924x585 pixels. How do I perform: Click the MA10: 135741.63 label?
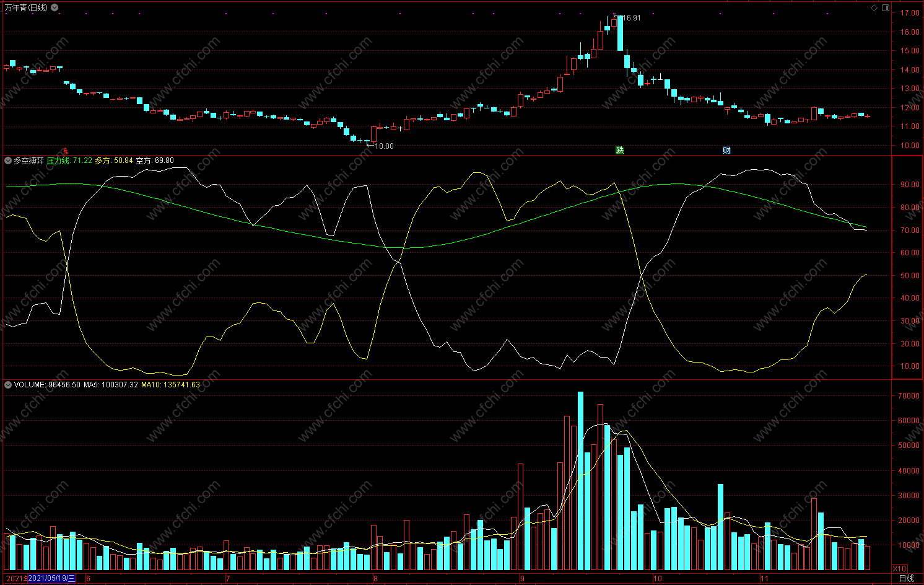click(x=170, y=385)
